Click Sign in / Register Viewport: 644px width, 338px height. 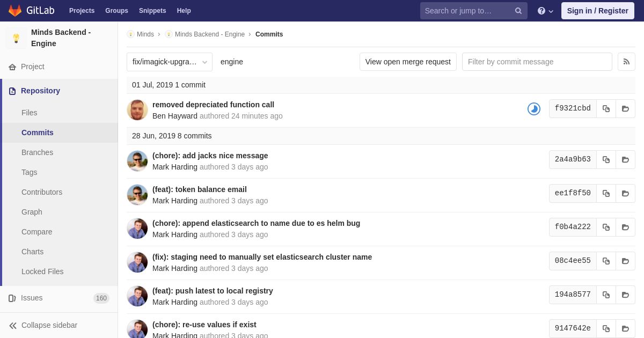pyautogui.click(x=597, y=11)
